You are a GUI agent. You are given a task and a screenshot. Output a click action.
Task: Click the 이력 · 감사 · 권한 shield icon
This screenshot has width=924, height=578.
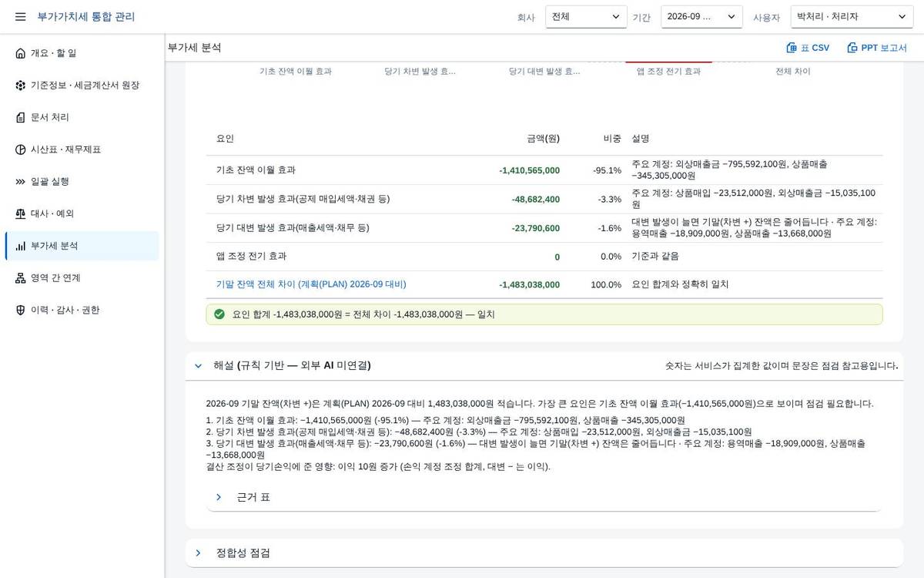[x=21, y=310]
